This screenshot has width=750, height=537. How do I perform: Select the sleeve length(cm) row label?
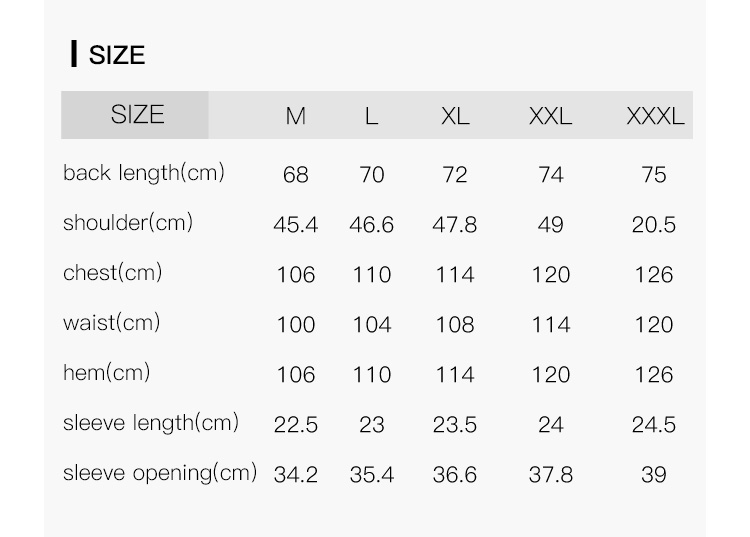click(x=151, y=423)
